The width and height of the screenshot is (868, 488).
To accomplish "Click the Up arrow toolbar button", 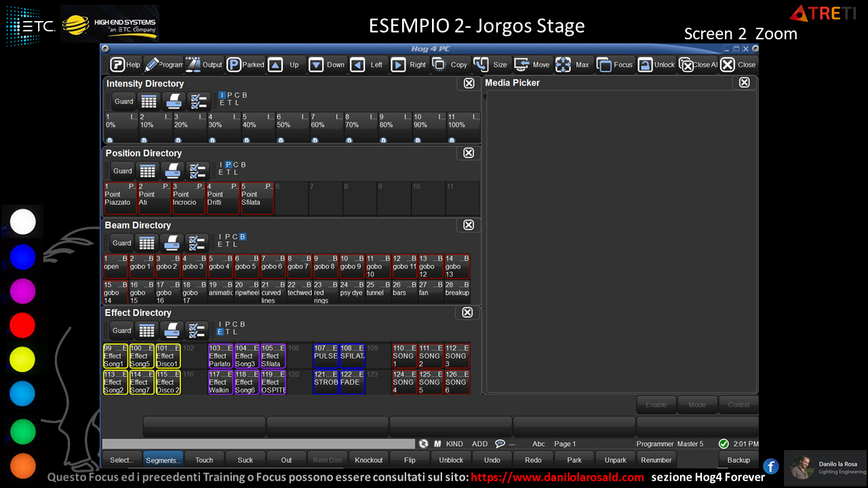I will pos(285,65).
